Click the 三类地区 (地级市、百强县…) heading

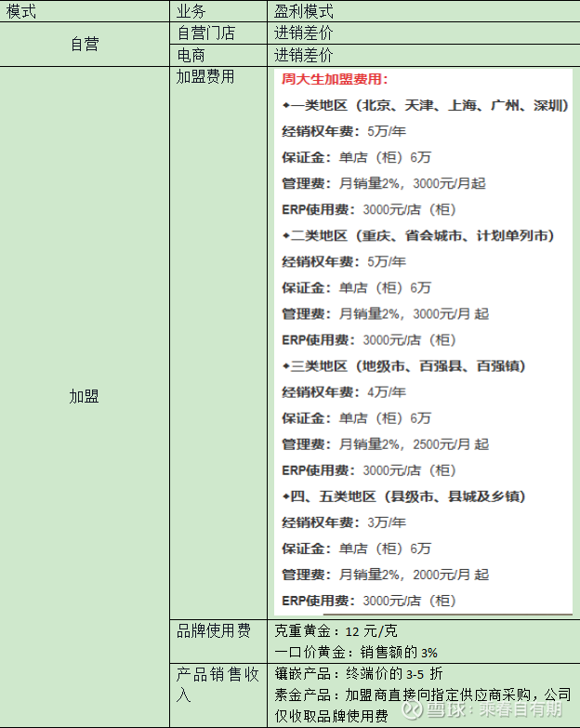tap(403, 366)
